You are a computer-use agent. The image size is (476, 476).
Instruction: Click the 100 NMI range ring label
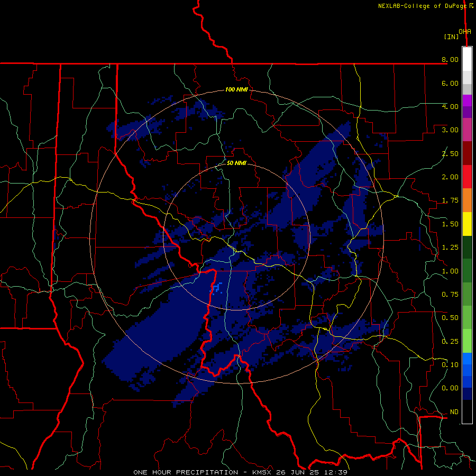pos(236,89)
